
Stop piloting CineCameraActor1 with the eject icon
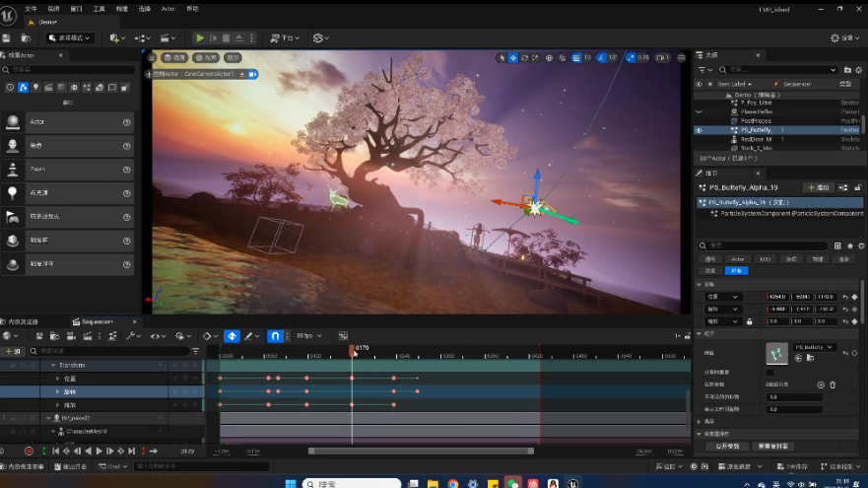click(x=242, y=74)
